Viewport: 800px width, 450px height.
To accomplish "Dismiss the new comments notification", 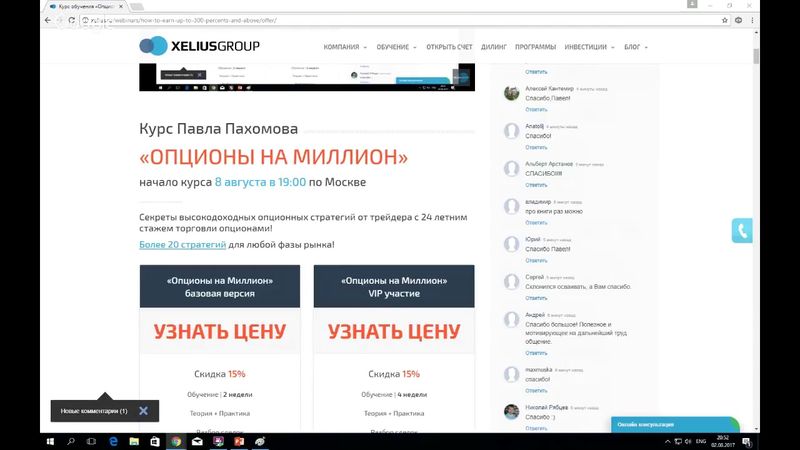I will [143, 411].
